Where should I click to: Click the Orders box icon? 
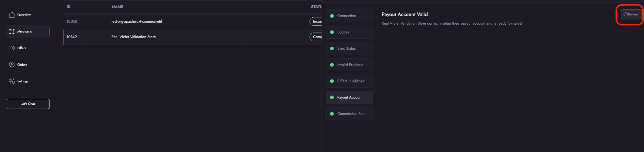point(12,65)
